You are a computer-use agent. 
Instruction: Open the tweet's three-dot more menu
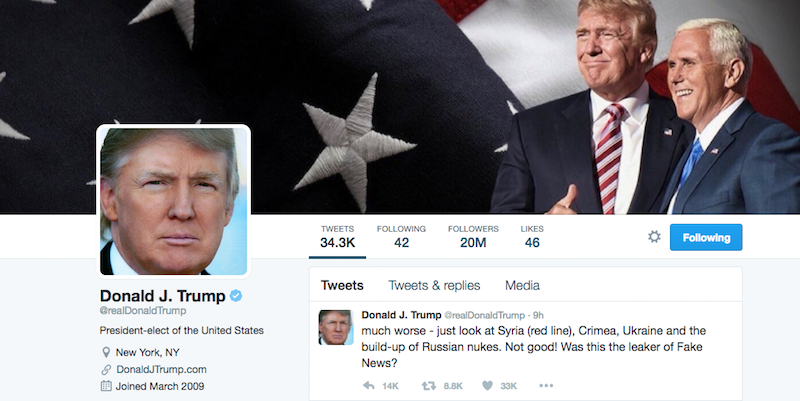pyautogui.click(x=546, y=386)
